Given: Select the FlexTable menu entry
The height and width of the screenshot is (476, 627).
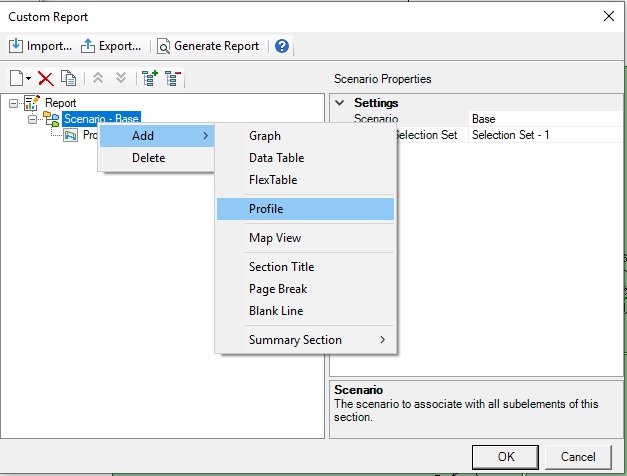Looking at the screenshot, I should [273, 180].
